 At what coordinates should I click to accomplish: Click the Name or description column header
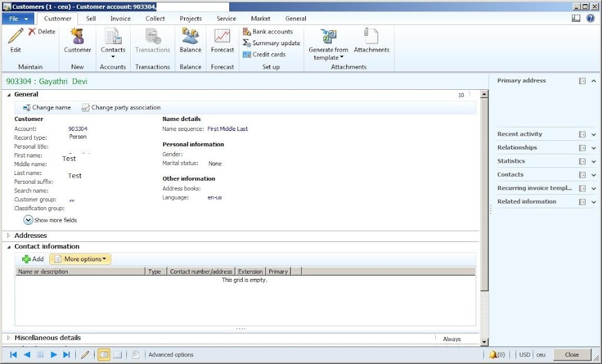coord(80,272)
